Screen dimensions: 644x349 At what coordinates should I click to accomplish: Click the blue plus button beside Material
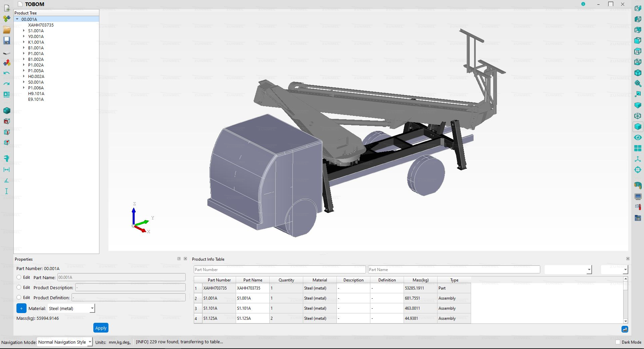point(21,308)
